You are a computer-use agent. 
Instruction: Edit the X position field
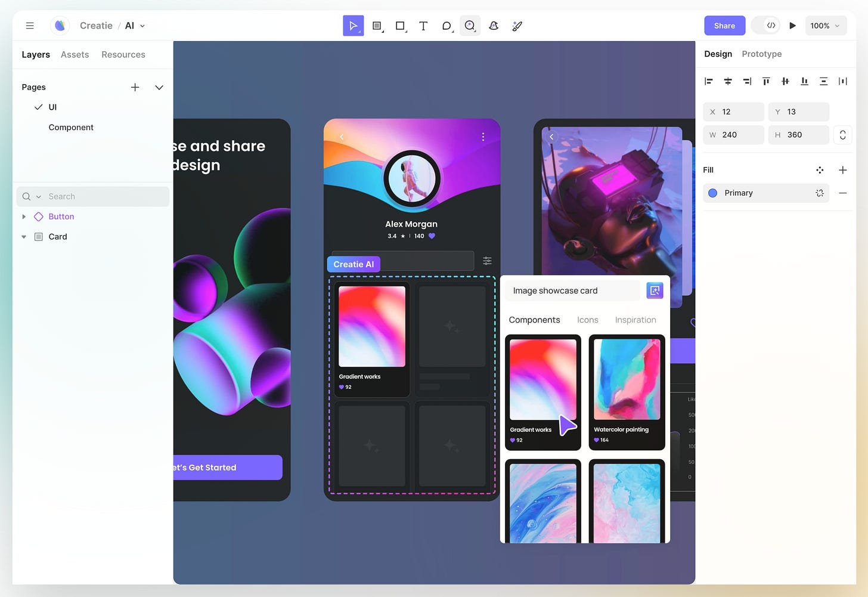(733, 112)
